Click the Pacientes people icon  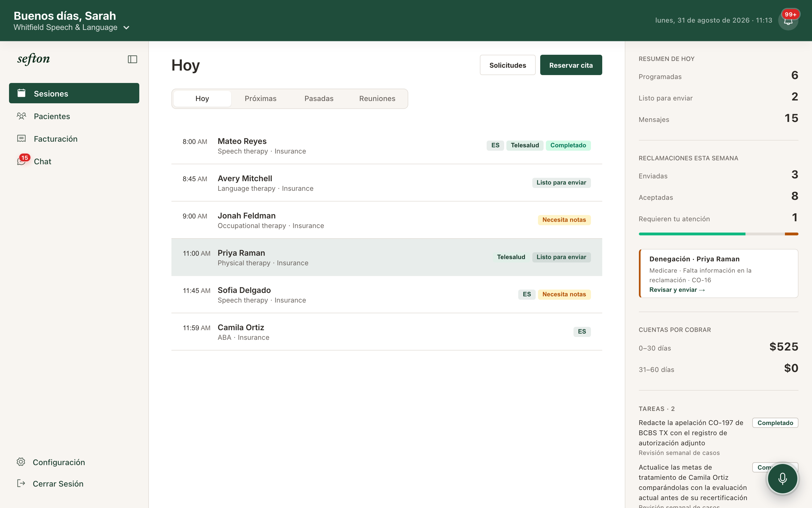point(21,116)
